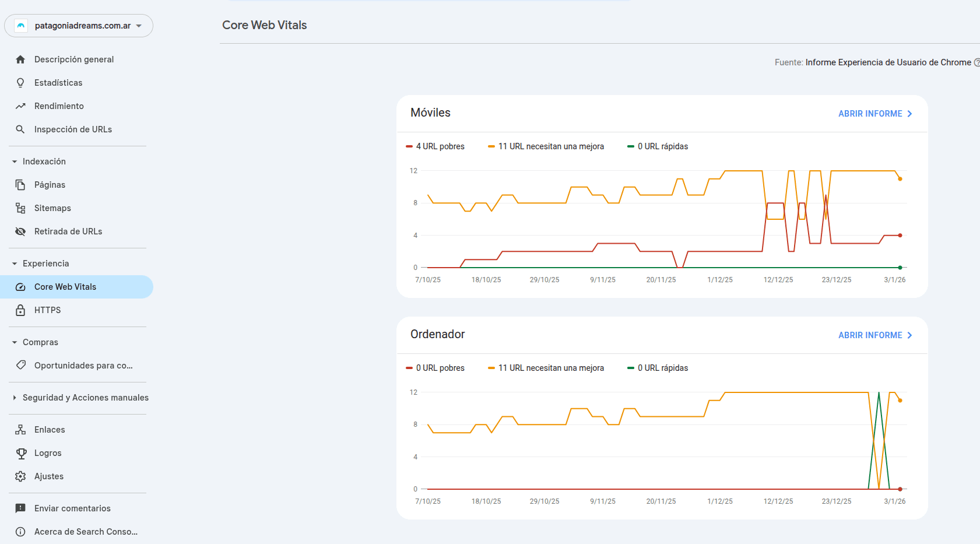The height and width of the screenshot is (544, 980).
Task: Click the info icon for Acerca de Search Console
Action: 20,532
